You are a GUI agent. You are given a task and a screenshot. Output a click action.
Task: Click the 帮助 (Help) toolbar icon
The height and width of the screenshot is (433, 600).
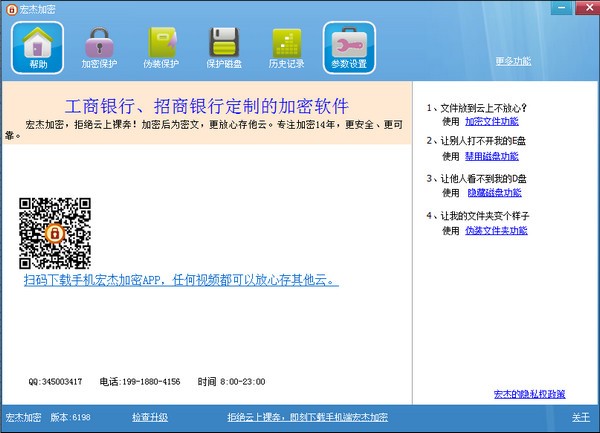click(38, 47)
